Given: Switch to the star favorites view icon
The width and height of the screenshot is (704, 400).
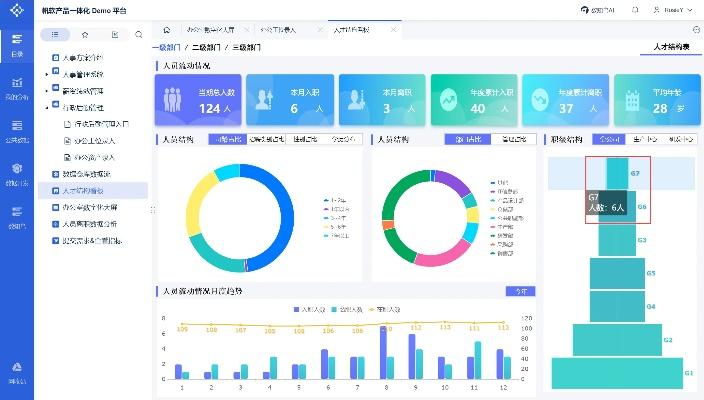Looking at the screenshot, I should (85, 34).
